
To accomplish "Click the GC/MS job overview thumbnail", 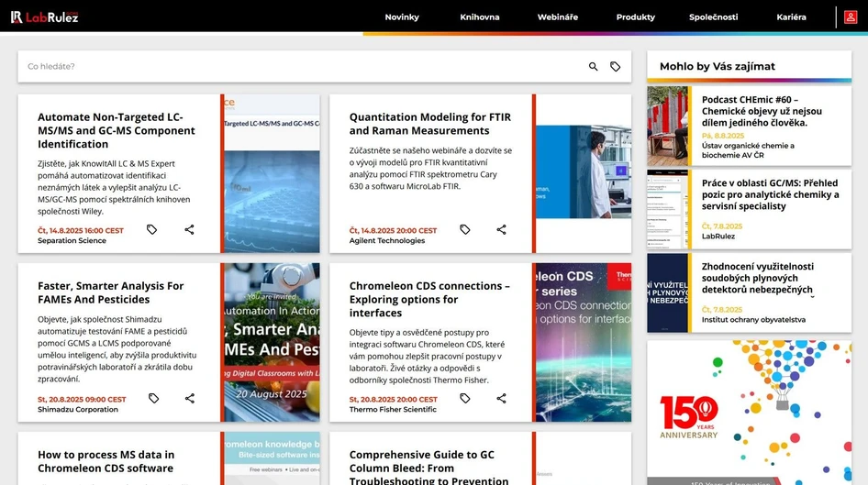I will (x=668, y=210).
